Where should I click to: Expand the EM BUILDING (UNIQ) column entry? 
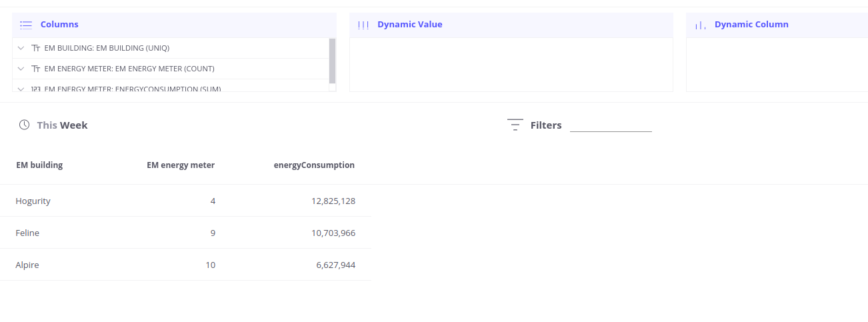pyautogui.click(x=21, y=48)
